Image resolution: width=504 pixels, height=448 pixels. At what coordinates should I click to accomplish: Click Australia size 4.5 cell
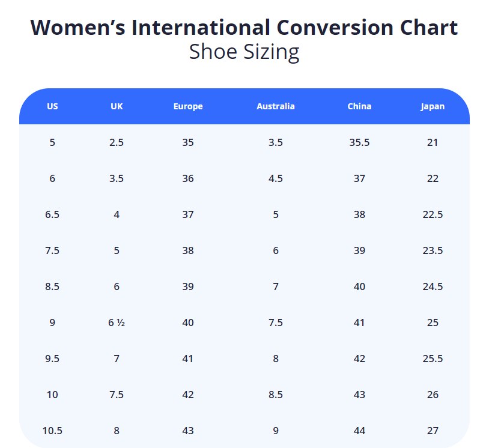click(276, 178)
